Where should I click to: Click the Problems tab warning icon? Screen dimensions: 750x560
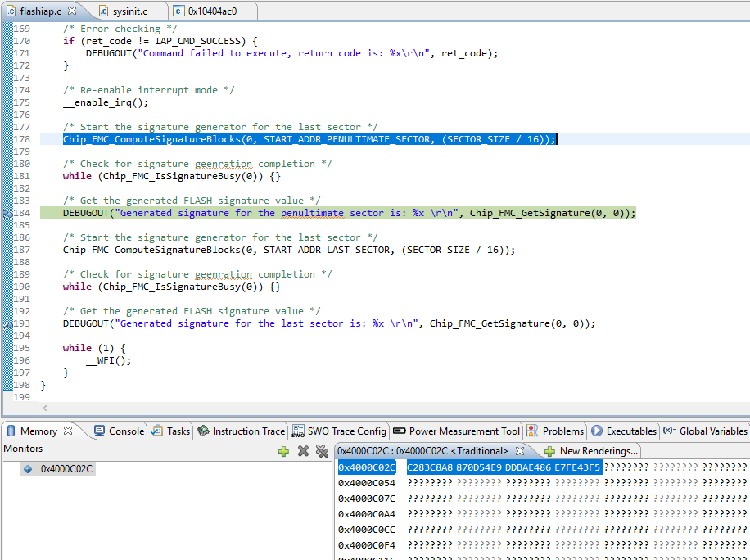(x=532, y=431)
